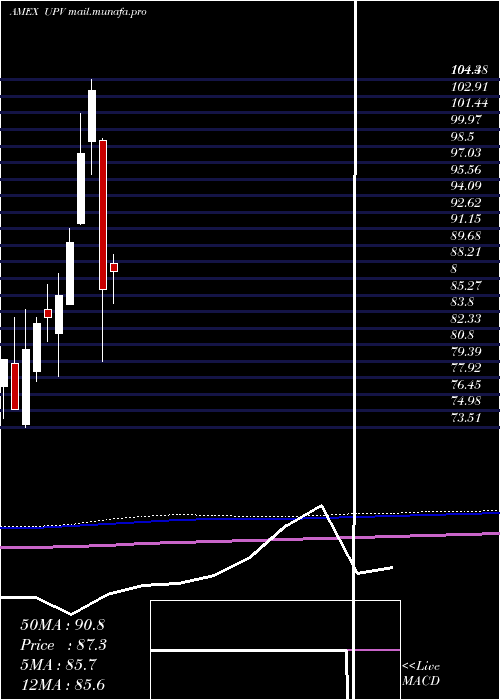Click the 102.91 price axis label
Viewport: 500px width, 700px height.
click(x=469, y=87)
